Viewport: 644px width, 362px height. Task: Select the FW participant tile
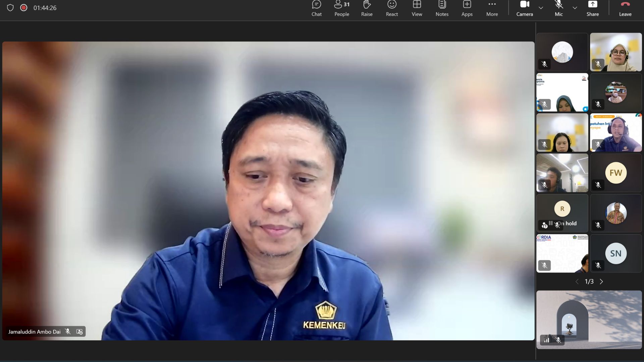(x=615, y=173)
